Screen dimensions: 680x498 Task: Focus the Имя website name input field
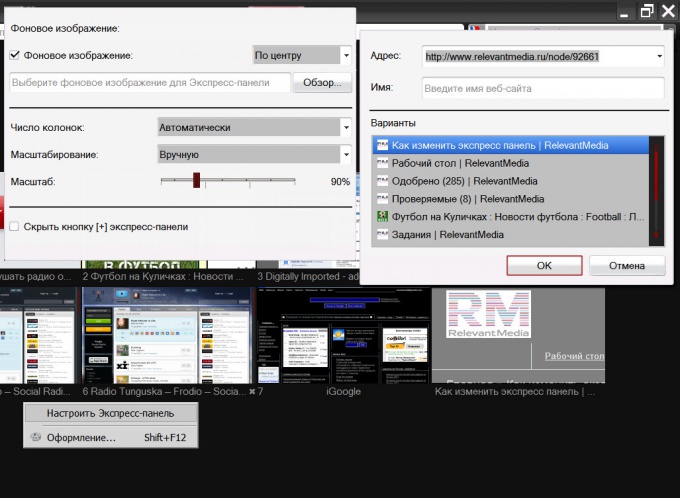(x=543, y=88)
